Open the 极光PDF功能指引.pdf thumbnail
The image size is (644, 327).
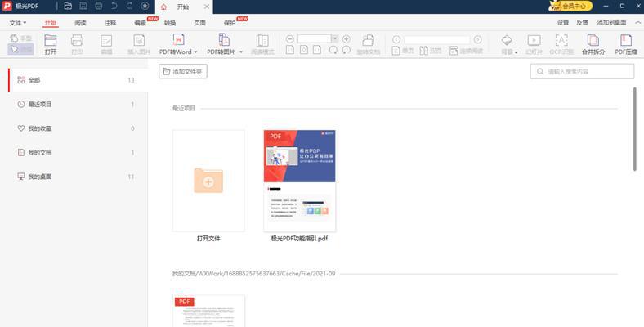click(x=299, y=181)
